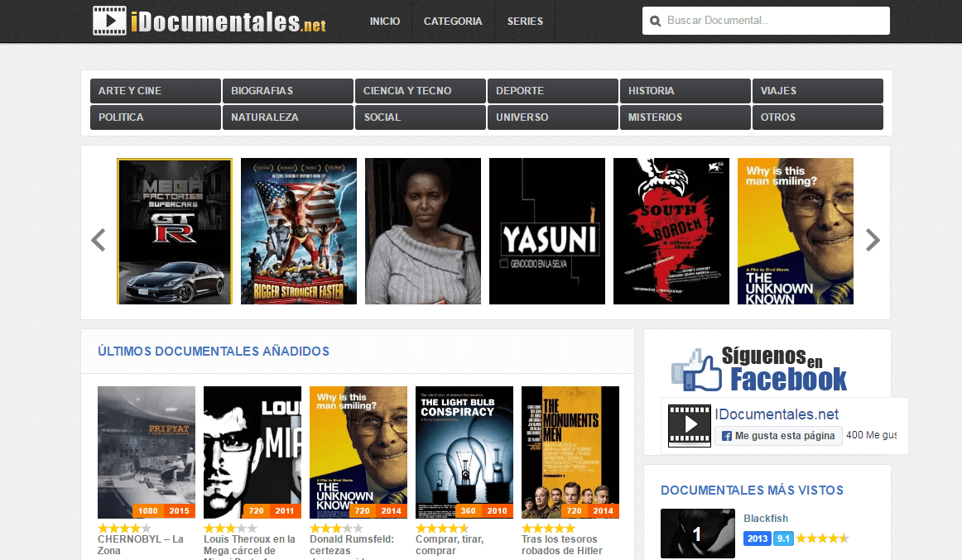Click Me gusta esta página button
Image resolution: width=962 pixels, height=560 pixels.
(778, 436)
